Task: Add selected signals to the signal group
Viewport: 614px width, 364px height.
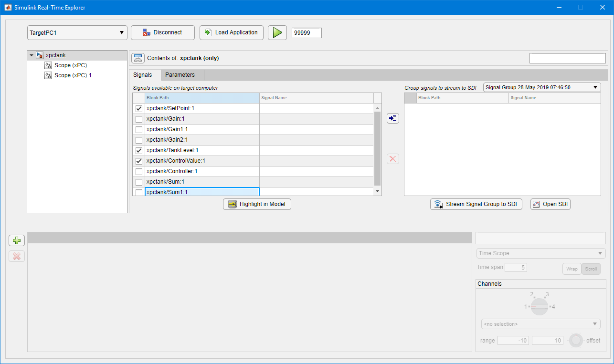Action: 392,118
